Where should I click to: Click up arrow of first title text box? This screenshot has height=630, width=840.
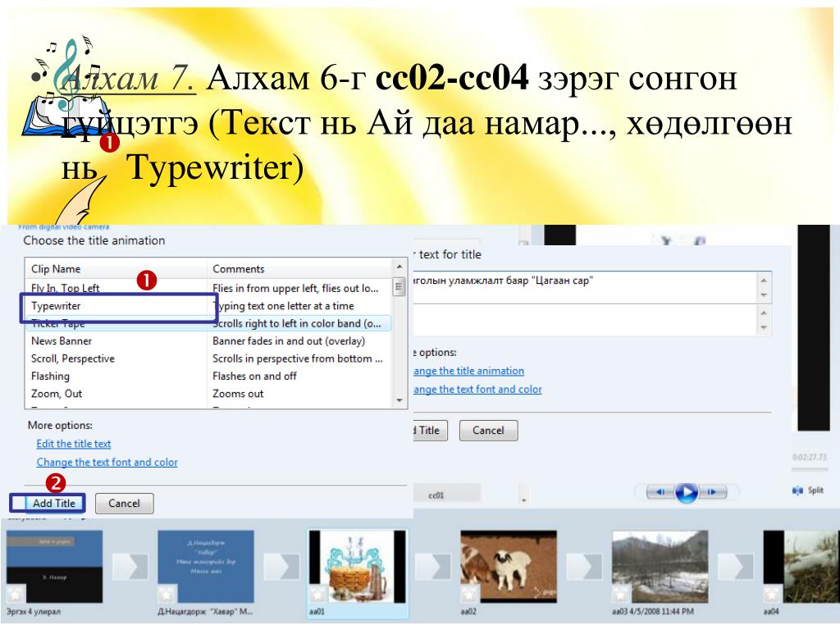[764, 281]
